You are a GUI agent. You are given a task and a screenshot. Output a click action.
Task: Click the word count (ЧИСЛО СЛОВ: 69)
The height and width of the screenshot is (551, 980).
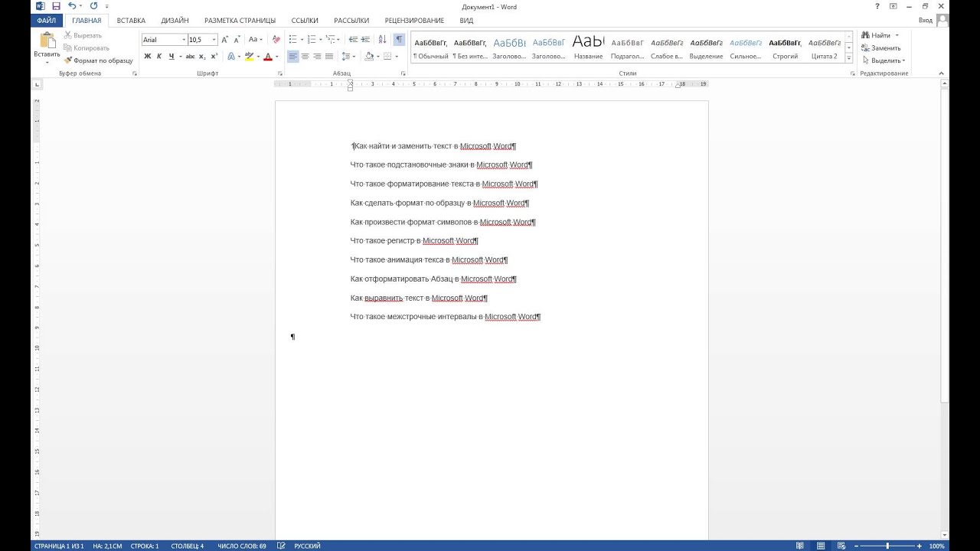tap(241, 546)
